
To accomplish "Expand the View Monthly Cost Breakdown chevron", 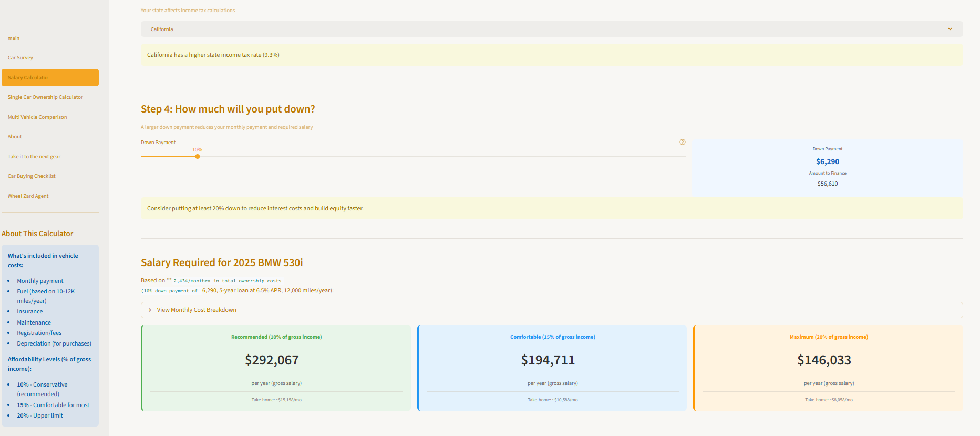I will 150,310.
